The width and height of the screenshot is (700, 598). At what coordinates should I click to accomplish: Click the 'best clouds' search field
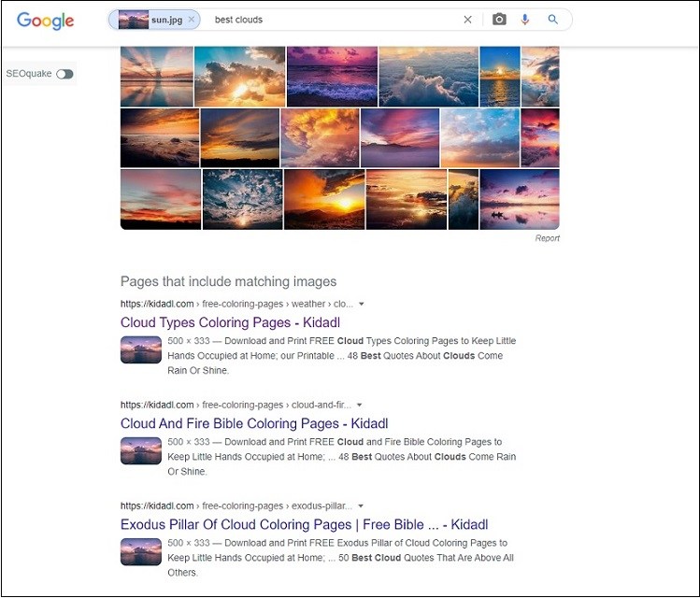pyautogui.click(x=335, y=20)
